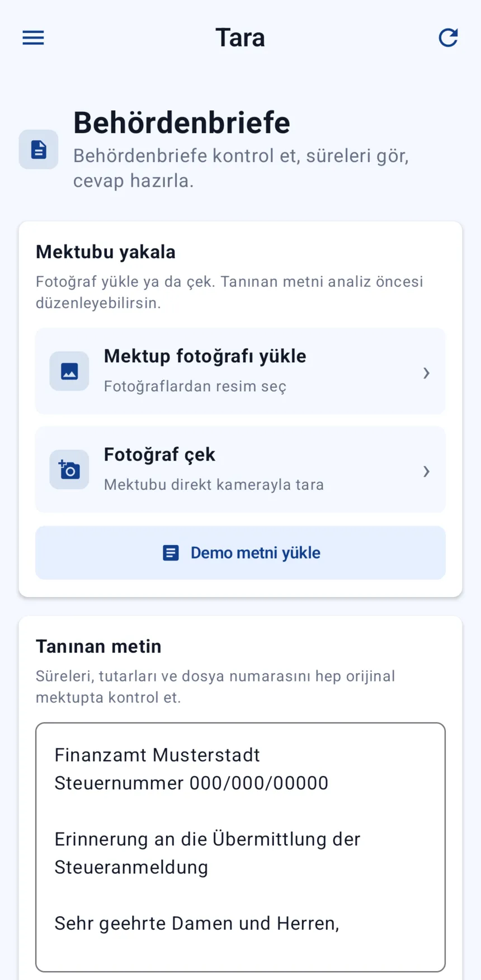Screen dimensions: 481x980
Task: Choose Fotoğraf çek to scan letter
Action: 240,470
